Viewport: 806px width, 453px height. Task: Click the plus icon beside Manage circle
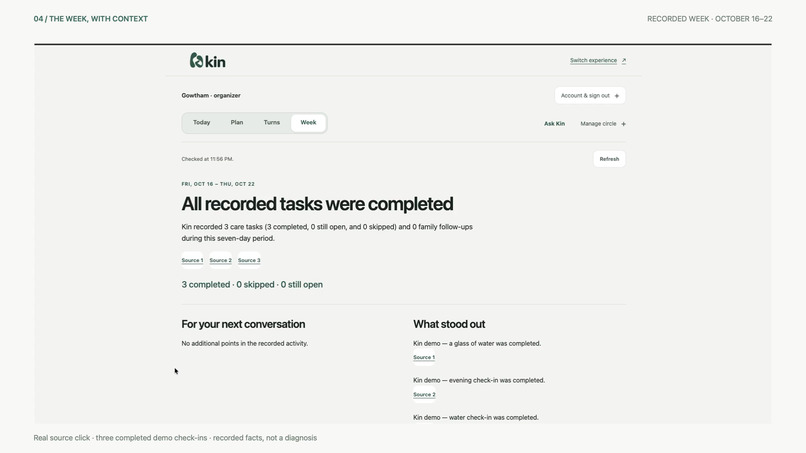coord(624,124)
